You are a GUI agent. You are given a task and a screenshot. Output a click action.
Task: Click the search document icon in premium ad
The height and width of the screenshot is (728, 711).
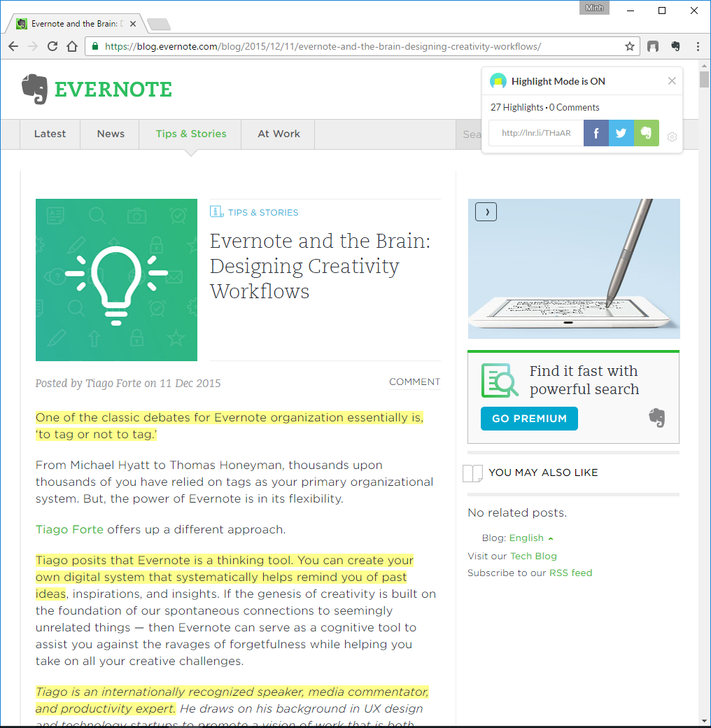pos(500,380)
